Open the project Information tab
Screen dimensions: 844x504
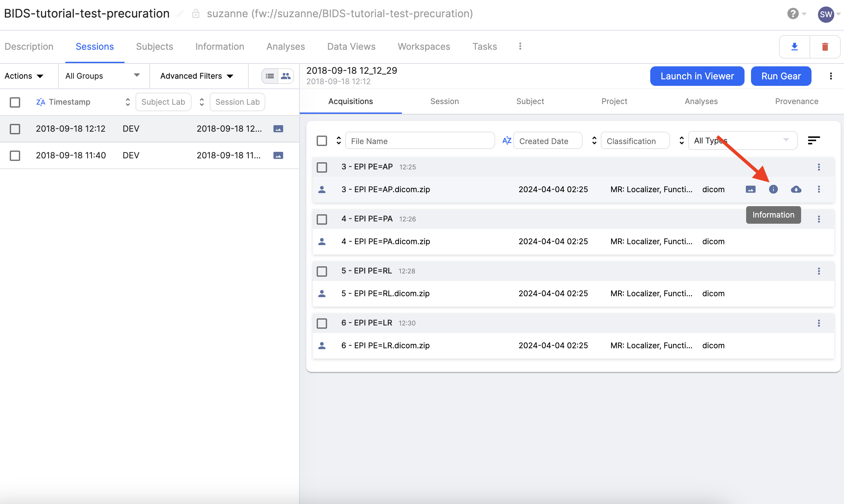(x=220, y=46)
